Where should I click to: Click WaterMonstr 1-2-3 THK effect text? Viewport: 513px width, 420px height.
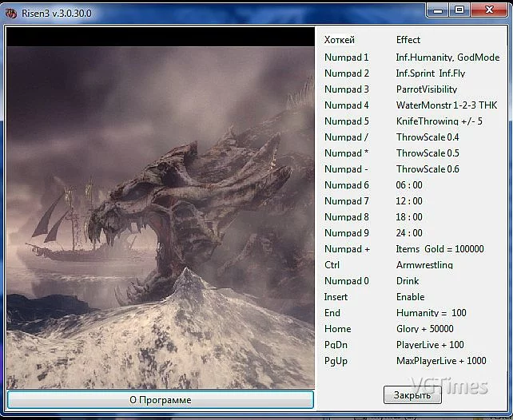446,105
